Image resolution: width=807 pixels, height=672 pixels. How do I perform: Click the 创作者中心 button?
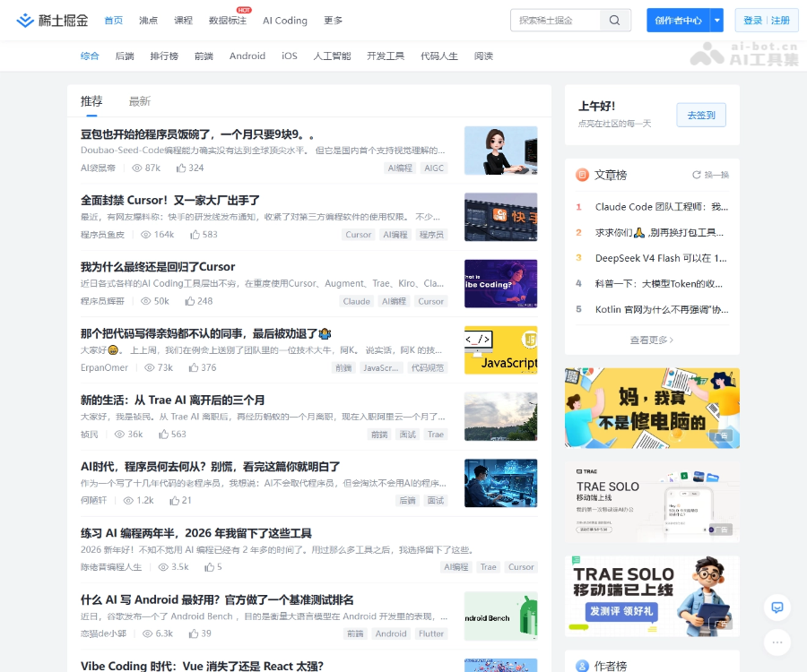tap(679, 21)
